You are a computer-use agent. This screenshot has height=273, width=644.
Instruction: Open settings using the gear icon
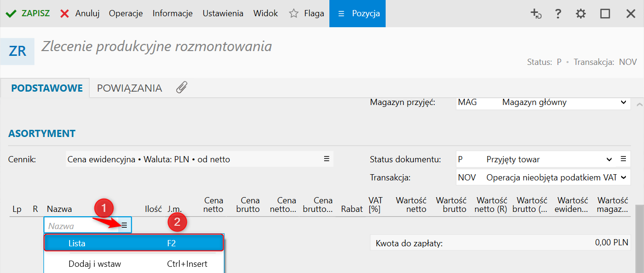(x=581, y=14)
